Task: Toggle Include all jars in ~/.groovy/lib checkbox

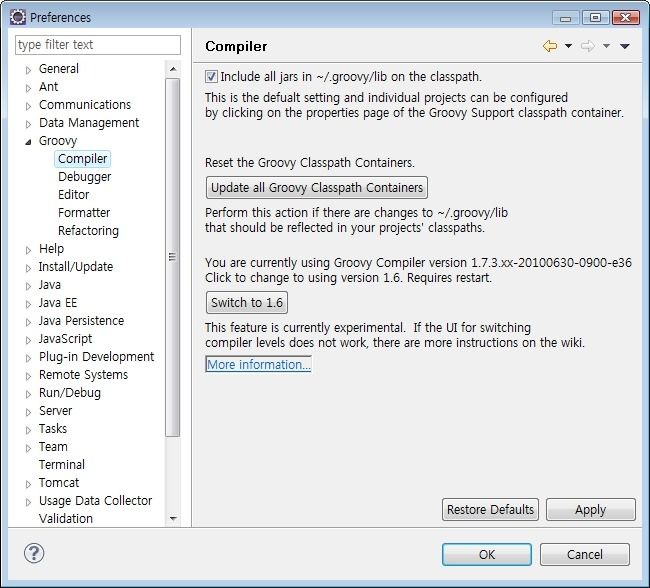Action: click(211, 76)
